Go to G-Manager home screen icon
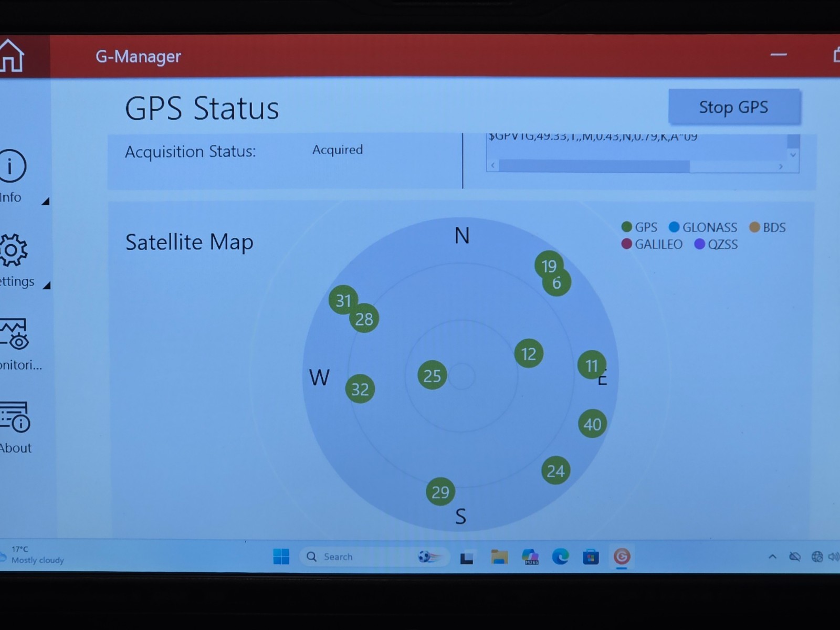Viewport: 840px width, 630px height. (x=12, y=56)
